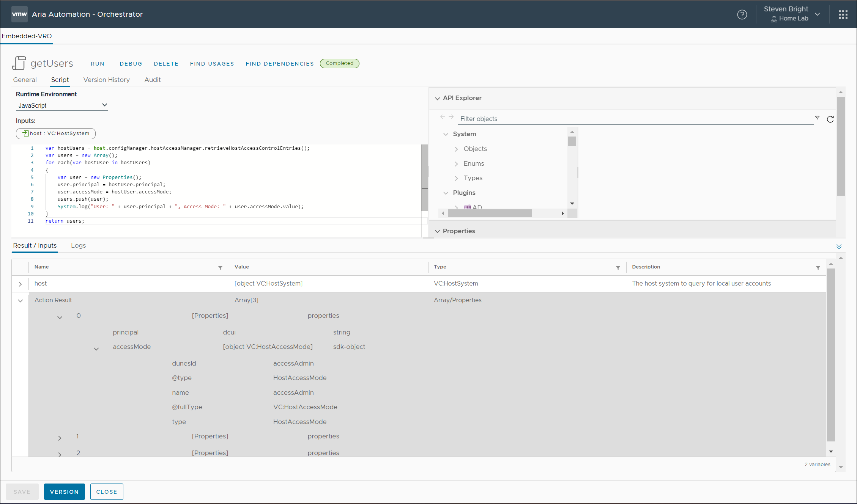Delete the getUsers action
Viewport: 857px width, 504px height.
coord(166,64)
